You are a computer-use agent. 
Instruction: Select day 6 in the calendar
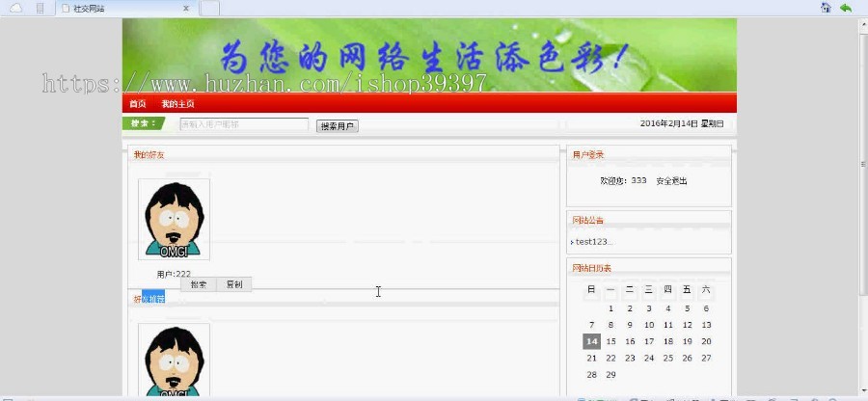point(706,308)
